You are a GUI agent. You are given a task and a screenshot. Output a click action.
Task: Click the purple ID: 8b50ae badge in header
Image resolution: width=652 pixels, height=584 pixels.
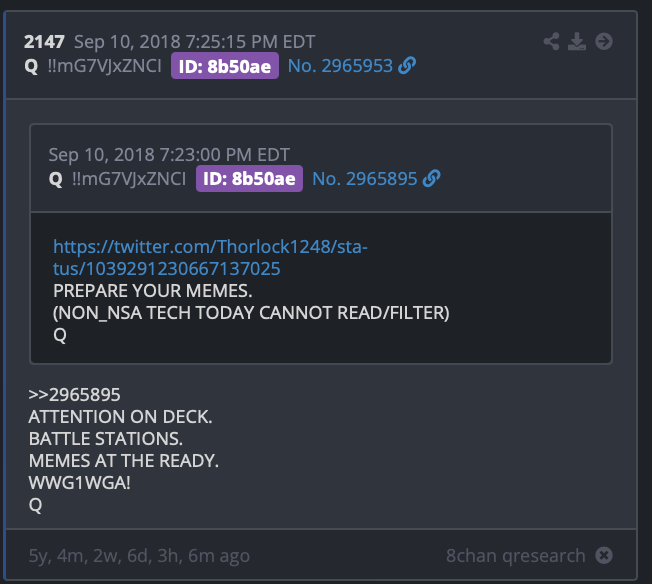225,66
